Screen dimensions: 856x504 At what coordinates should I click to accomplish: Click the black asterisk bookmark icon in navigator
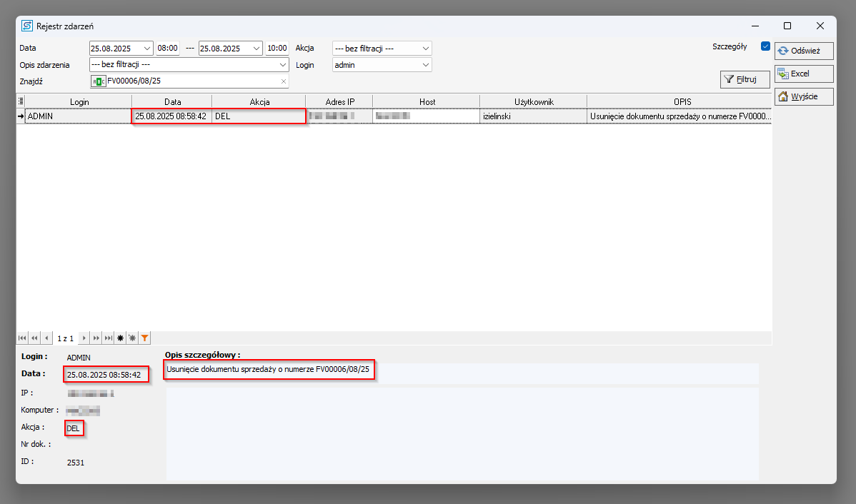[x=120, y=338]
